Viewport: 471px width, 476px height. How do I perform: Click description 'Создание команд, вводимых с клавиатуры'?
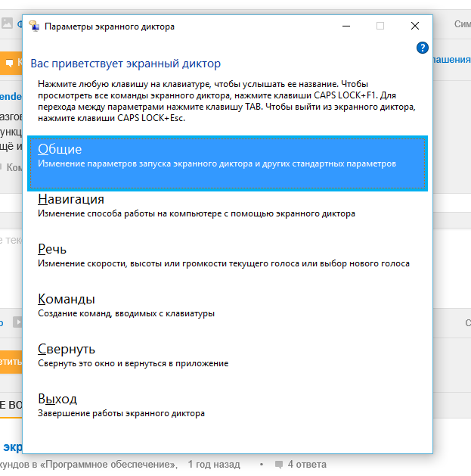[126, 313]
